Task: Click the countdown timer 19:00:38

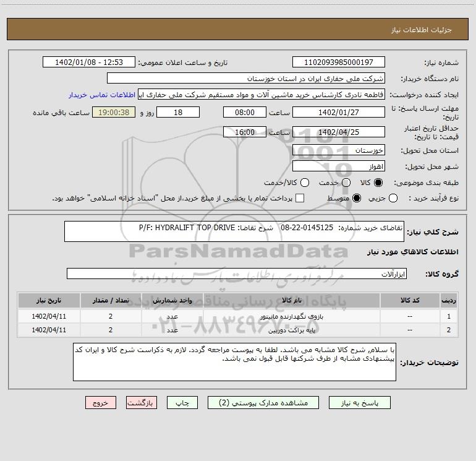Action: click(x=114, y=112)
